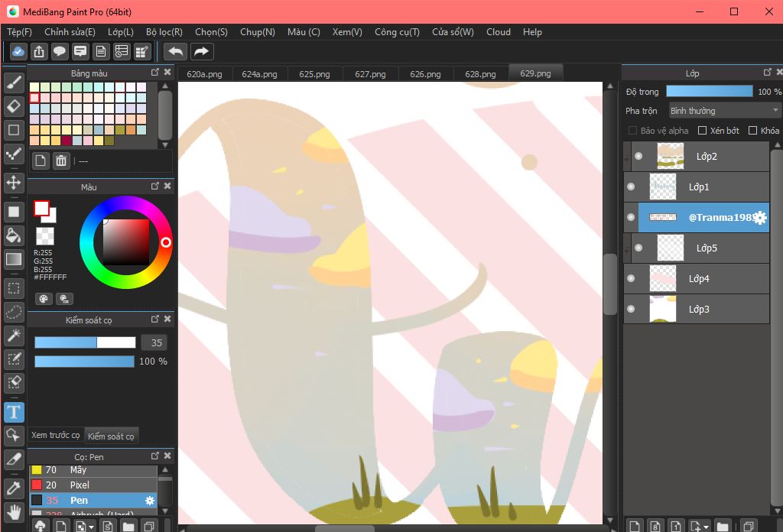783x532 pixels.
Task: Adjust the Độ trong layer opacity slider
Action: [709, 91]
